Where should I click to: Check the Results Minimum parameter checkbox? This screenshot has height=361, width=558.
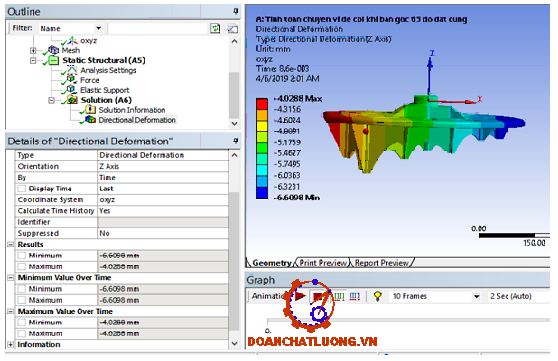point(22,255)
